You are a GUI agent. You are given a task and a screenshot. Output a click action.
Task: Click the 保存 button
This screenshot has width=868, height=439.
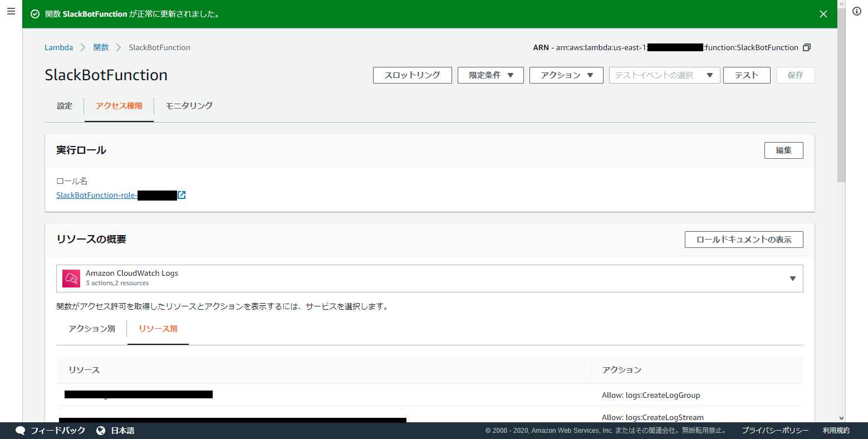pos(795,75)
